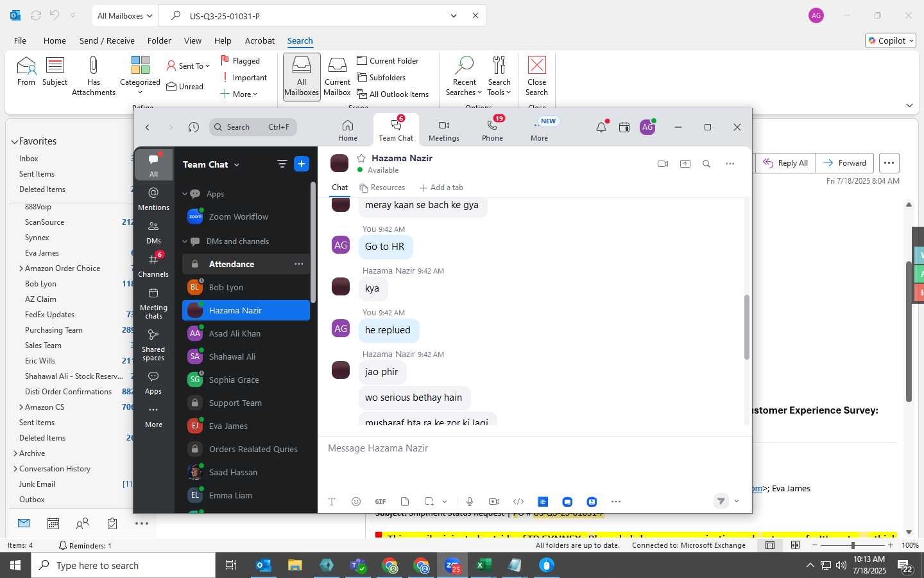This screenshot has height=578, width=924.
Task: Open DMs in Zoom sidebar
Action: (x=153, y=232)
